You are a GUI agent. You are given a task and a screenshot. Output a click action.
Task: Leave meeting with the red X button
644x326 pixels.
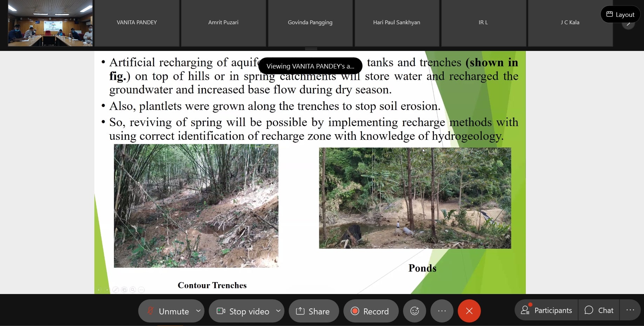469,311
